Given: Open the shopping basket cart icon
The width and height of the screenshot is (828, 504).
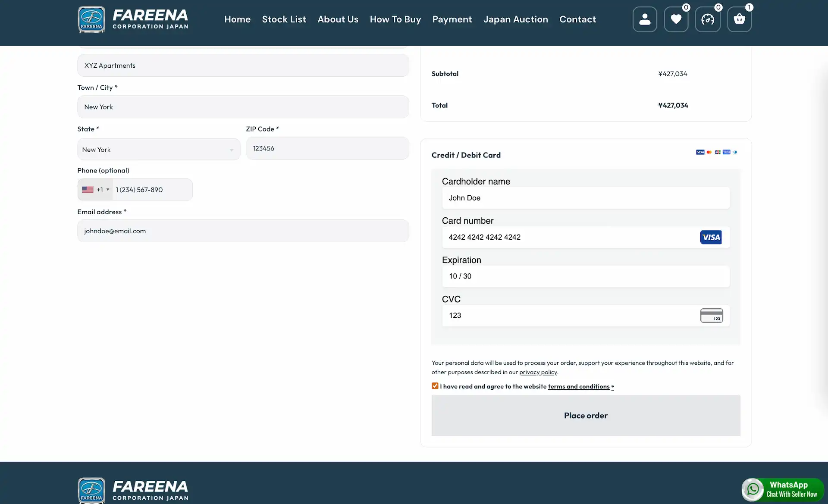Looking at the screenshot, I should [x=739, y=19].
